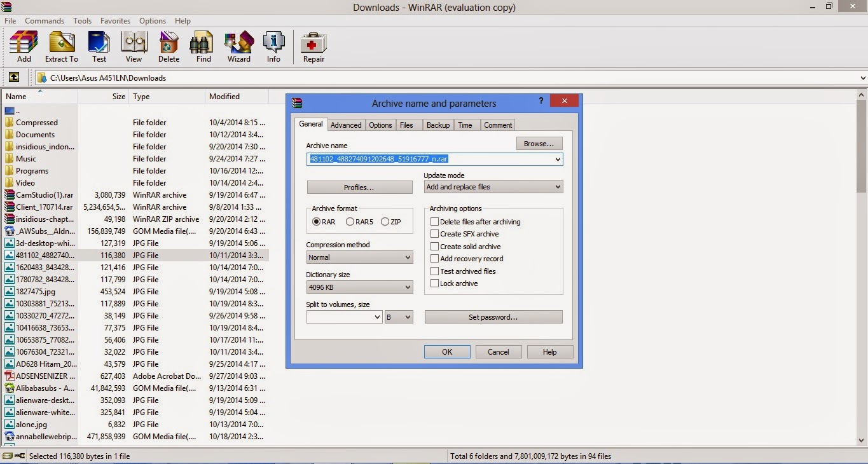Click the Client_170714.rar archive icon
Screen dimensions: 868x464
pyautogui.click(x=10, y=207)
